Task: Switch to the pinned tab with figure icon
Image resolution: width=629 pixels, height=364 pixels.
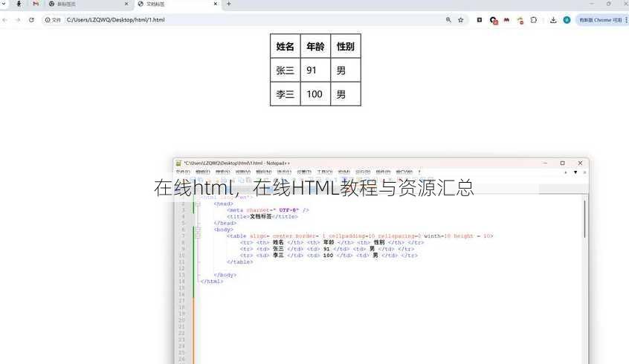Action: [x=19, y=4]
